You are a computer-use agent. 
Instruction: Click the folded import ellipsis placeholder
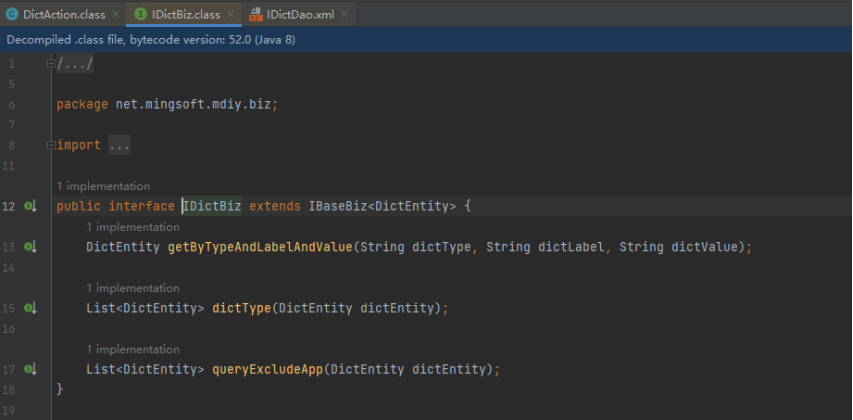click(x=119, y=145)
